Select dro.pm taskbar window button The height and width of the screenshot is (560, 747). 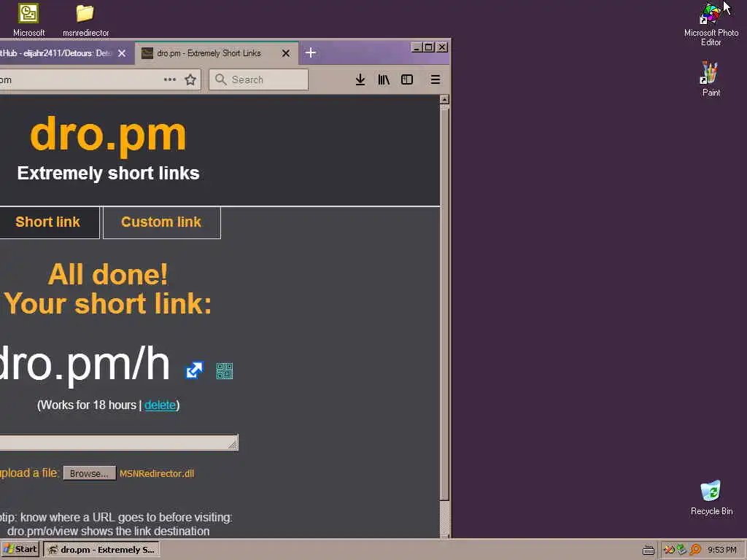pyautogui.click(x=101, y=550)
